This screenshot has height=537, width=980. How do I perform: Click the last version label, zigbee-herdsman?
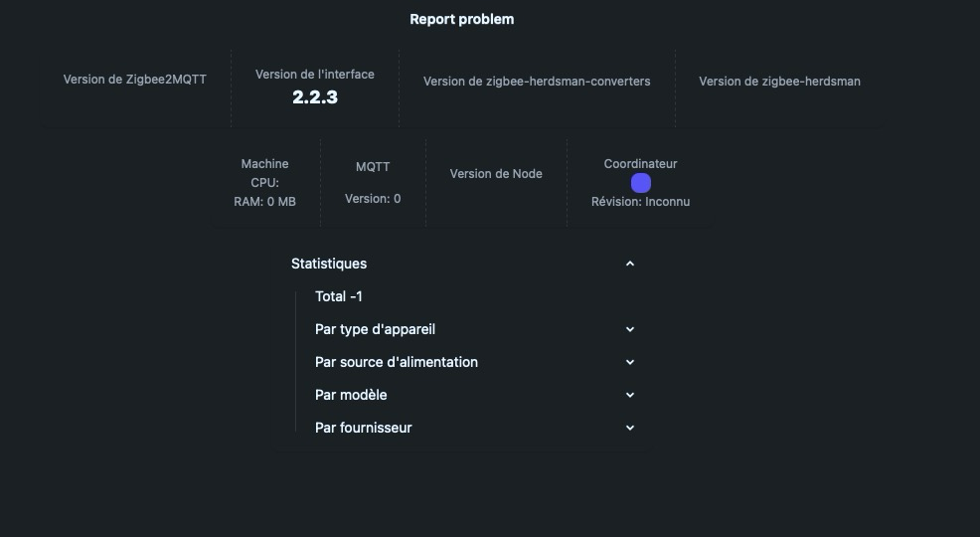point(779,82)
